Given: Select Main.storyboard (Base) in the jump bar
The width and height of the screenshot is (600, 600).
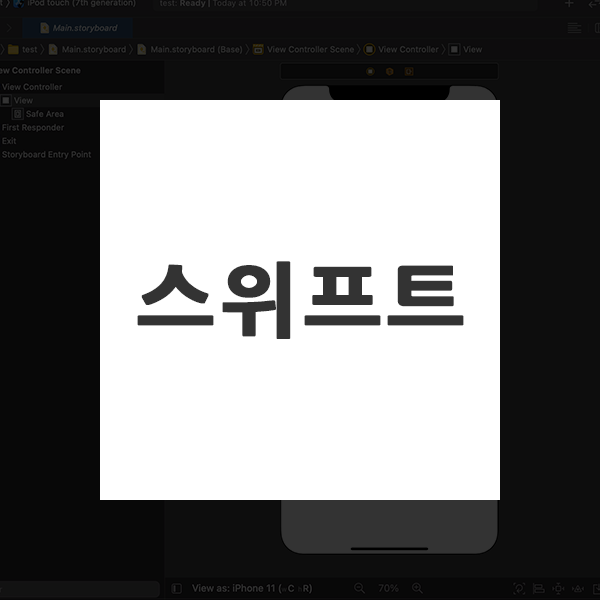Looking at the screenshot, I should 196,49.
